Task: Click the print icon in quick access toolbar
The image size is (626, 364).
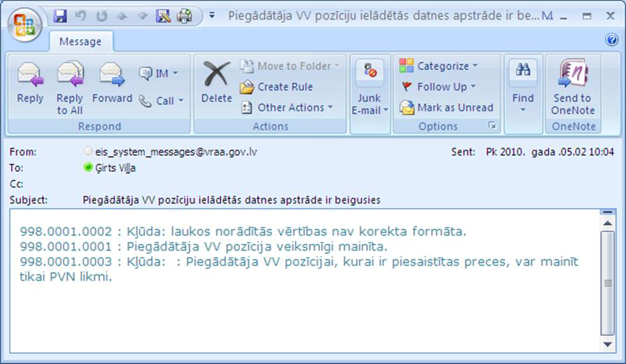Action: tap(184, 15)
